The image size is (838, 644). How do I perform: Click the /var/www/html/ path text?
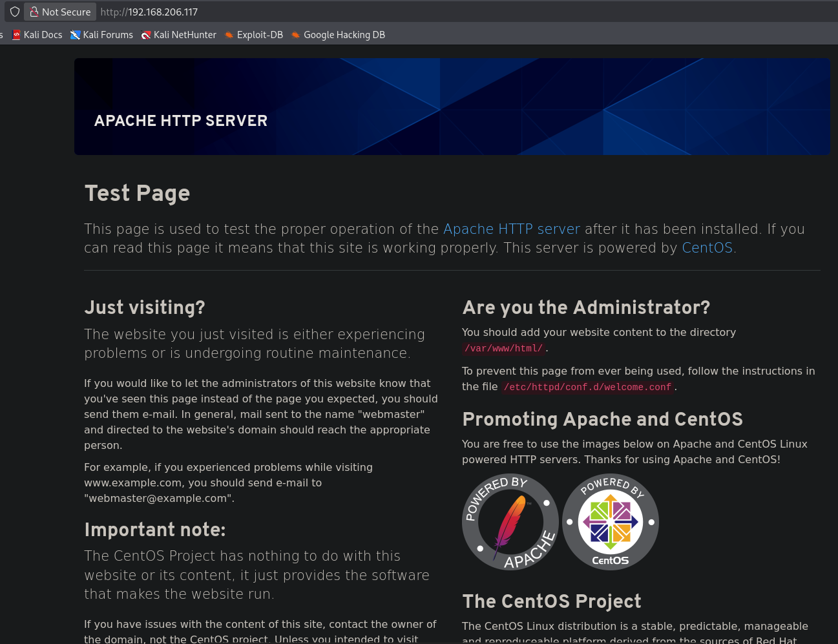pyautogui.click(x=504, y=348)
